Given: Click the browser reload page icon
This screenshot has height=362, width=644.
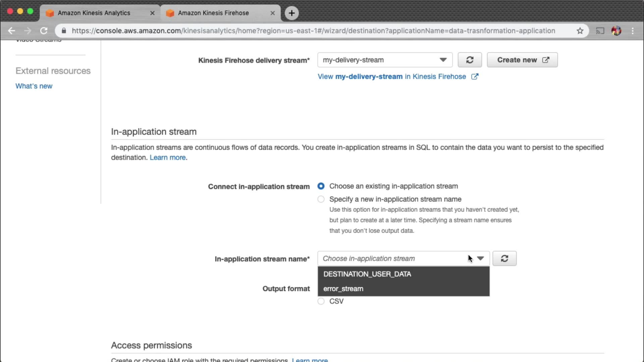Looking at the screenshot, I should pyautogui.click(x=44, y=31).
